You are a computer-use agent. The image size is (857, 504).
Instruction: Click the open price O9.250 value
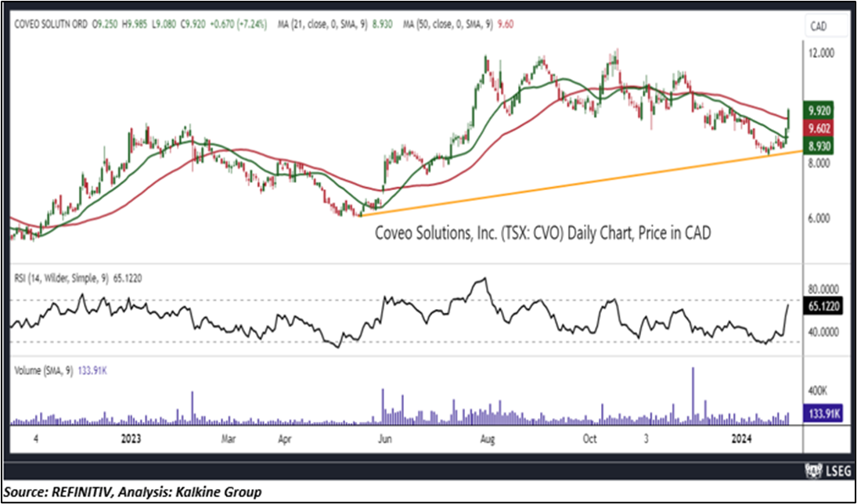(x=104, y=24)
